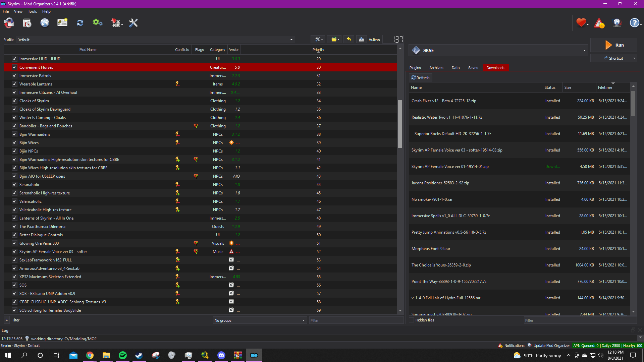Image resolution: width=644 pixels, height=362 pixels.
Task: Click the downloads list vertical scrollbar thumb
Action: coord(633,103)
